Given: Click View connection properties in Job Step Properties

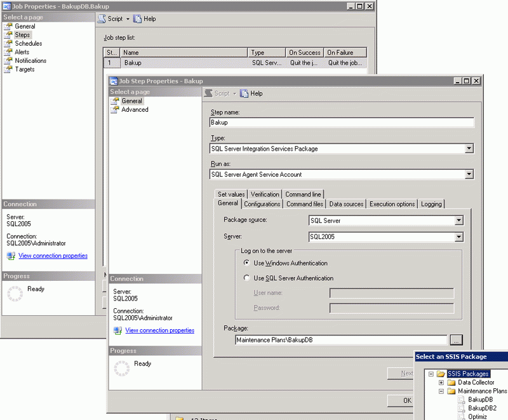Looking at the screenshot, I should click(x=160, y=330).
